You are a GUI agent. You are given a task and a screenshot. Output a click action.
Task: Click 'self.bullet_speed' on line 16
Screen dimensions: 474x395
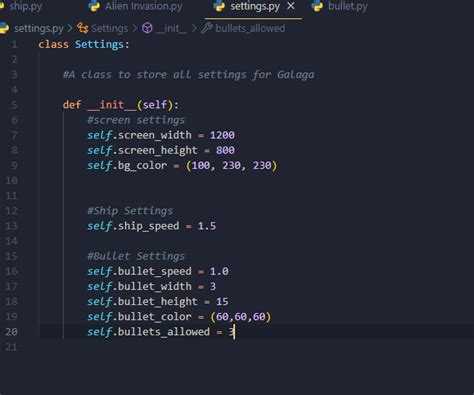point(139,271)
